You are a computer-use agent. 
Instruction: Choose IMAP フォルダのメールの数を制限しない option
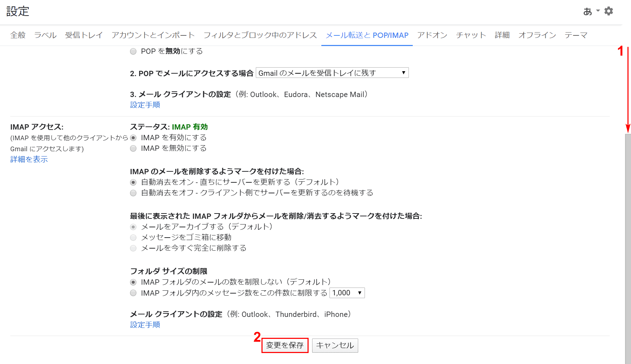[x=133, y=282]
